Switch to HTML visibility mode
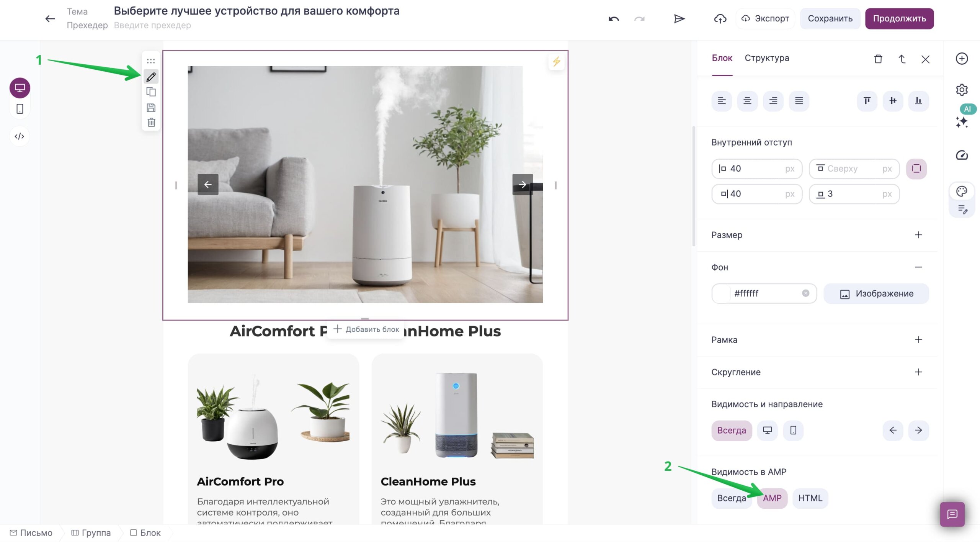Viewport: 980px width, 542px height. click(809, 498)
